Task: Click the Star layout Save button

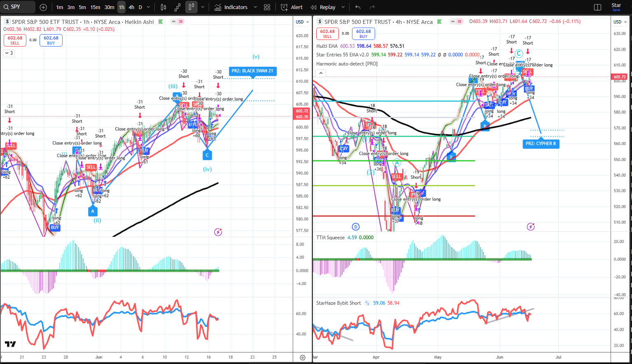Action: [x=616, y=7]
